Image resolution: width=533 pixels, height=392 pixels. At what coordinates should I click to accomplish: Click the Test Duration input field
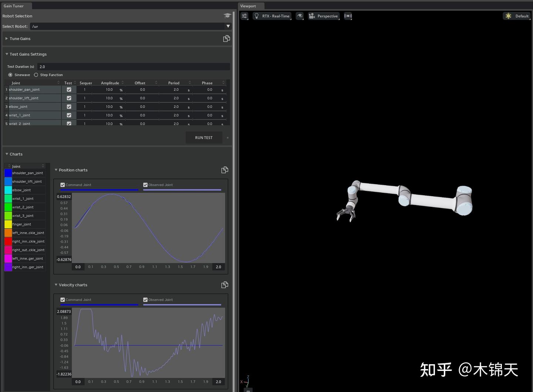(133, 66)
